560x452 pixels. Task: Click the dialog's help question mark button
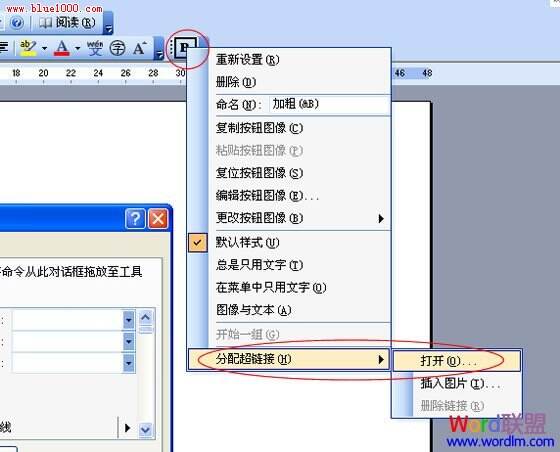click(x=135, y=218)
